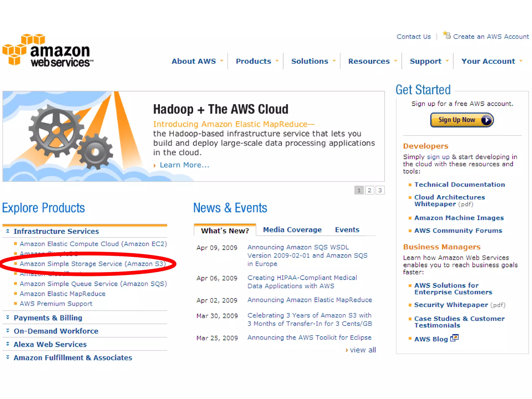Open the Solutions dropdown menu
The width and height of the screenshot is (532, 399).
(314, 61)
